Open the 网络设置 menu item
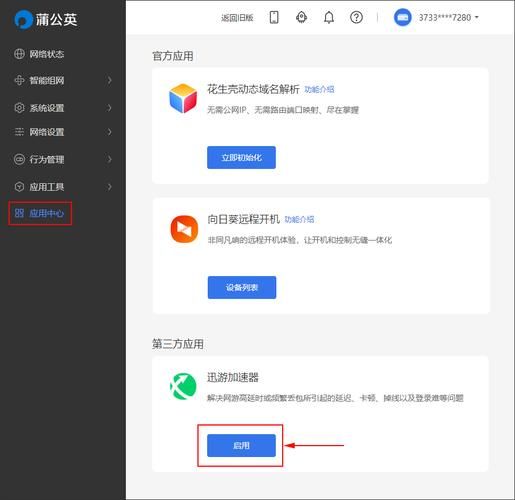Screen dimensions: 515x500 click(x=47, y=132)
